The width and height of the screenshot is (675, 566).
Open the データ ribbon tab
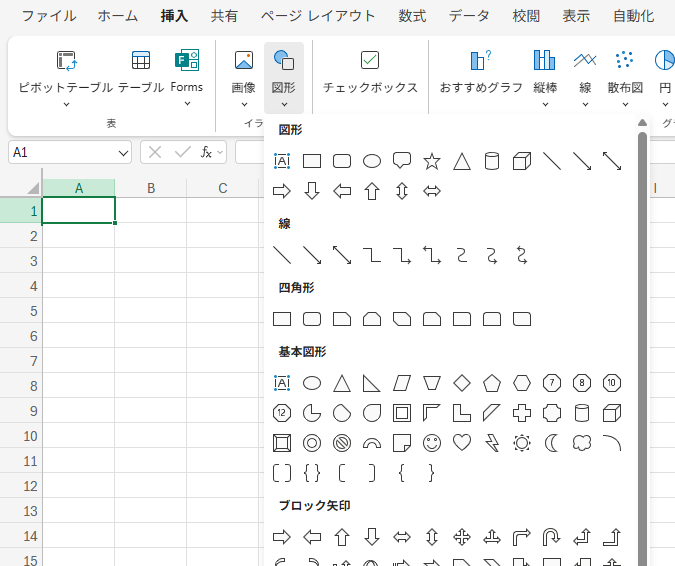click(469, 16)
